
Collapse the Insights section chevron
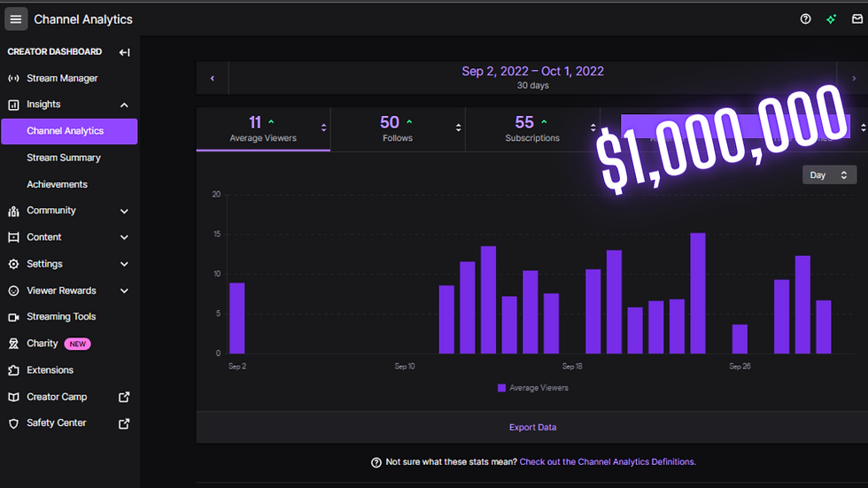(124, 105)
